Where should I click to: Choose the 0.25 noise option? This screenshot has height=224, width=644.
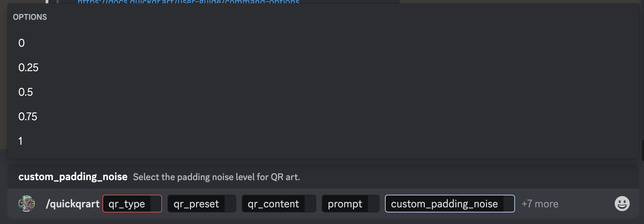pos(28,67)
